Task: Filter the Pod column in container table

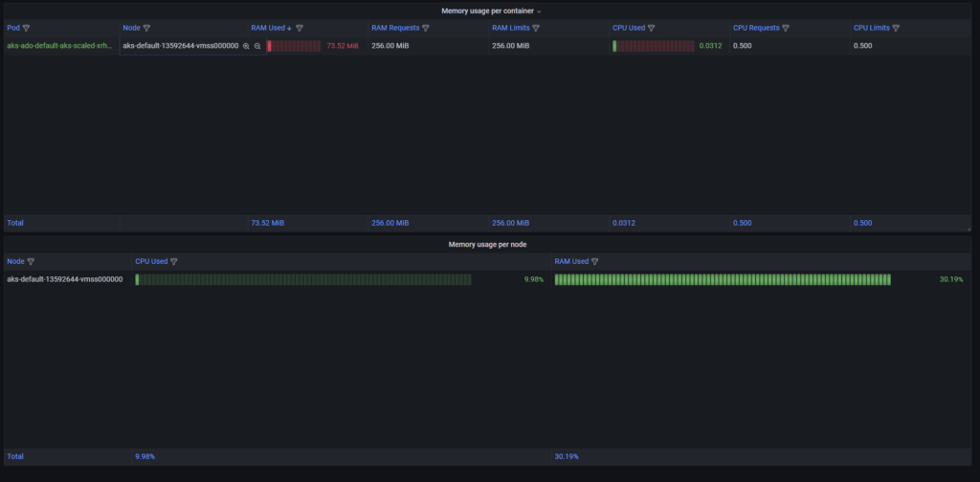Action: [x=26, y=28]
